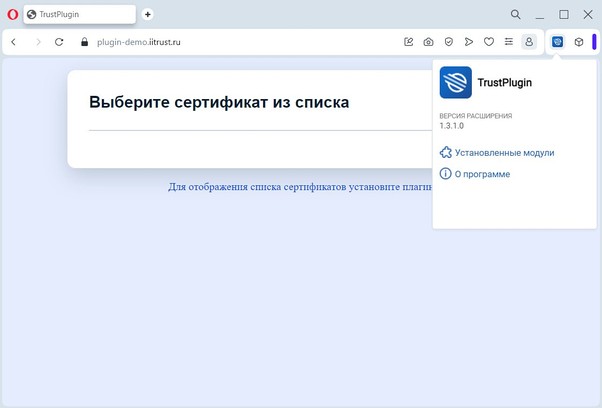Open the shield privacy protection icon
The width and height of the screenshot is (602, 408).
click(x=449, y=42)
